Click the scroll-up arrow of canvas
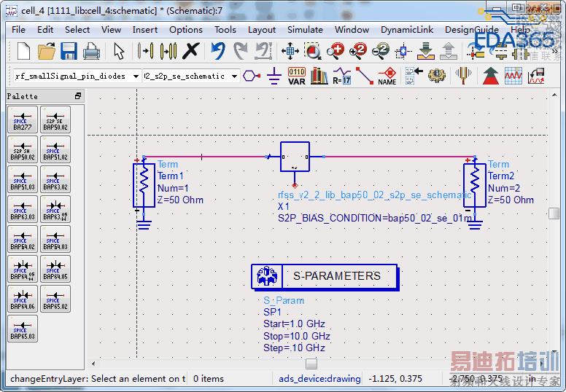566x392 pixels. click(554, 95)
